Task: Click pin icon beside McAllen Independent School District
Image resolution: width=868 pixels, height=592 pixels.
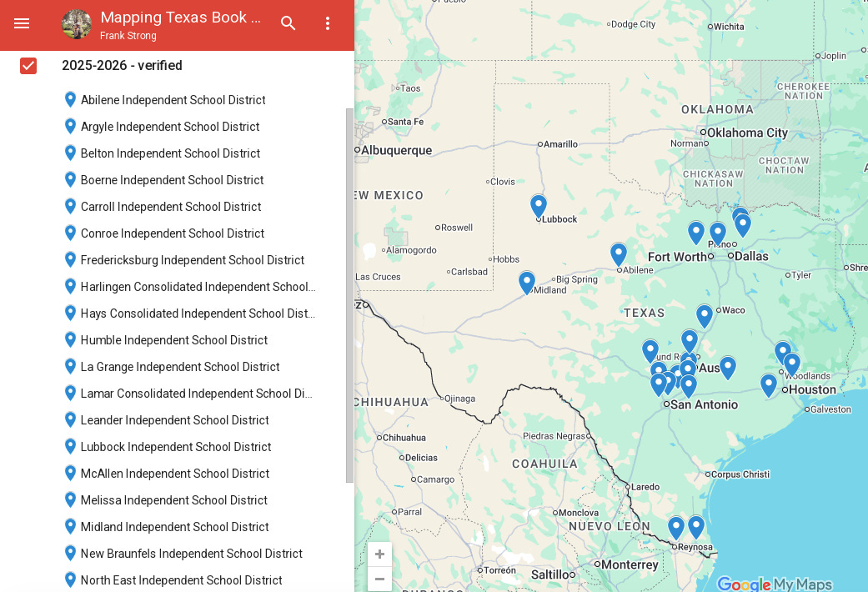Action: (70, 473)
